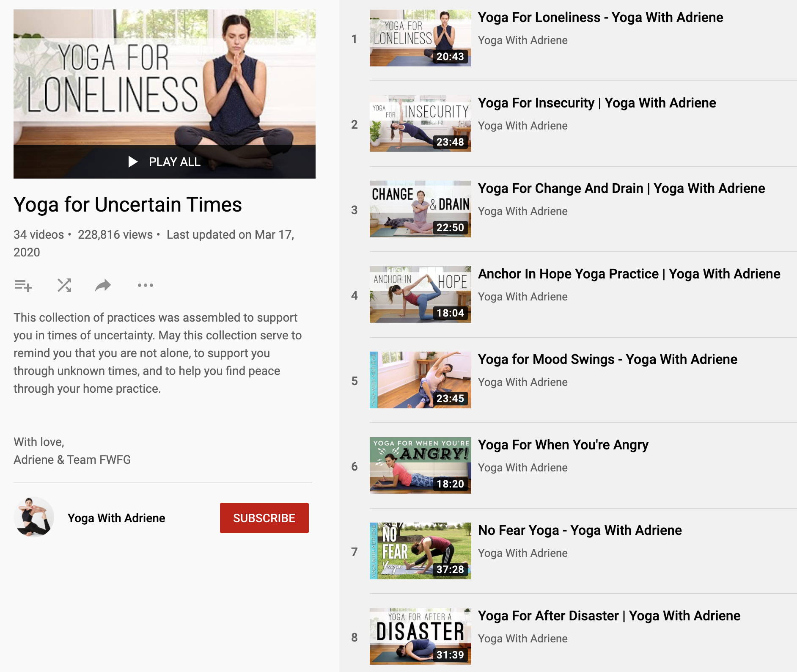Screen dimensions: 797x672
Task: Open Yoga With Adriene channel name beside Subscribe
Action: point(116,518)
